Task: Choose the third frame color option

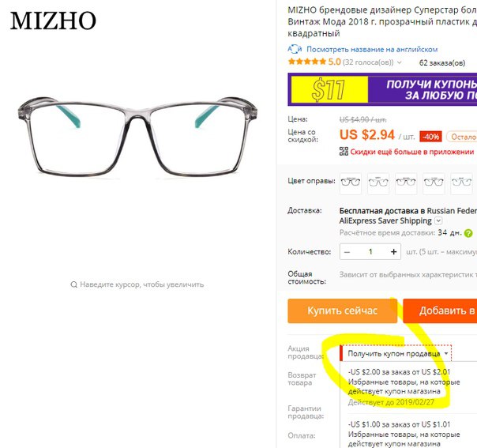Action: 406,183
